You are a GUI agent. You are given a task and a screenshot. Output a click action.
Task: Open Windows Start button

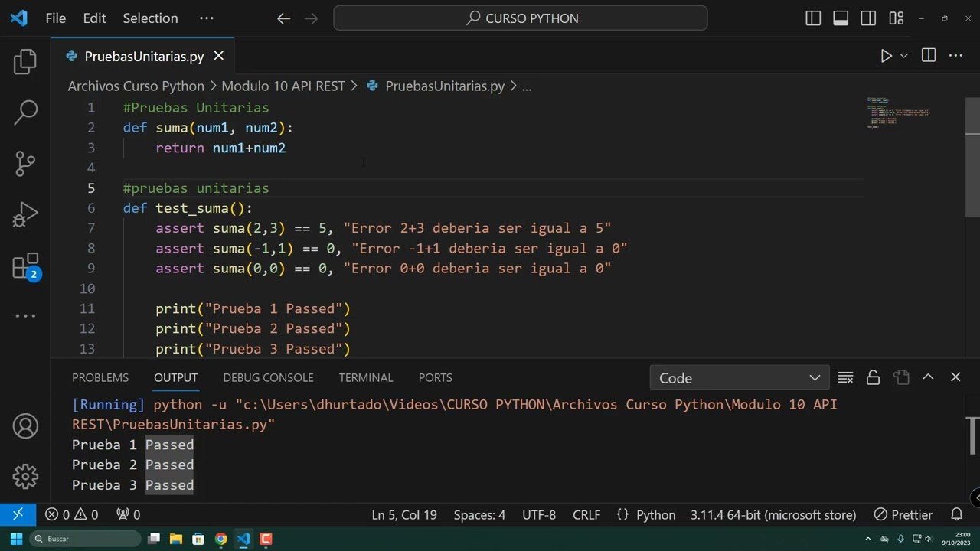[x=16, y=539]
